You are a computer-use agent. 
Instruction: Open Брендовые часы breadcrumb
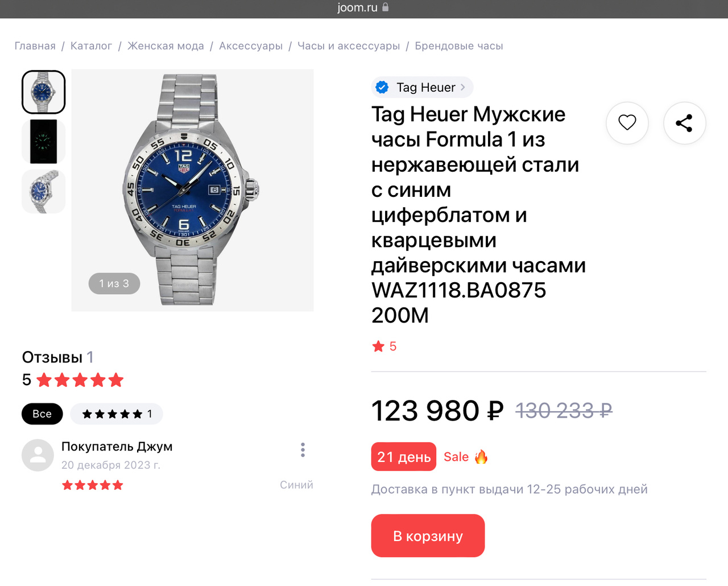[x=458, y=46]
